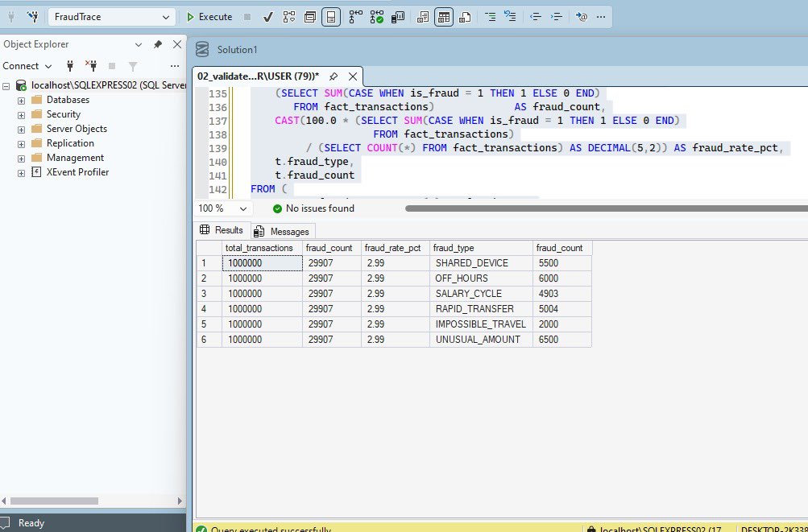Click the SHARED_DEVICE cell
Screen dimensions: 808x532
(481, 263)
